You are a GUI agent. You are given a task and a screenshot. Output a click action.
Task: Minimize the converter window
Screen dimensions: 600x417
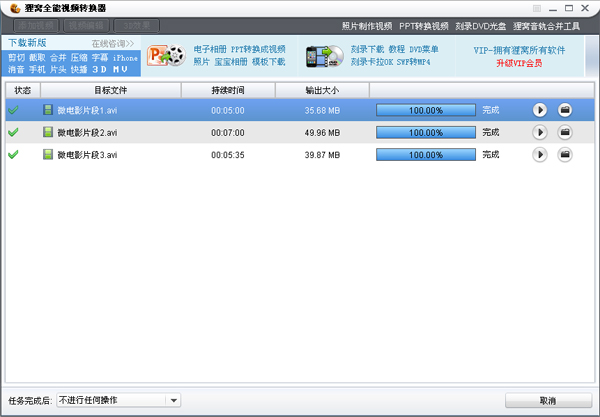(x=553, y=8)
